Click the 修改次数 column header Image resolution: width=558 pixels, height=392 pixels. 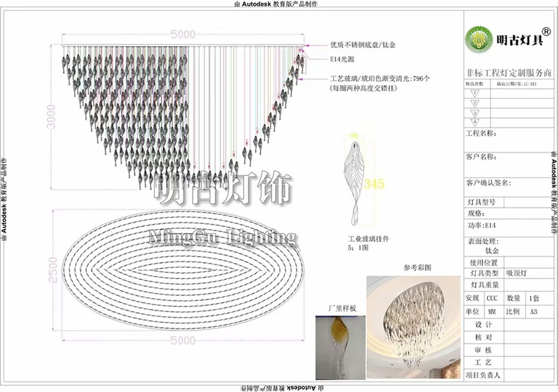474,84
